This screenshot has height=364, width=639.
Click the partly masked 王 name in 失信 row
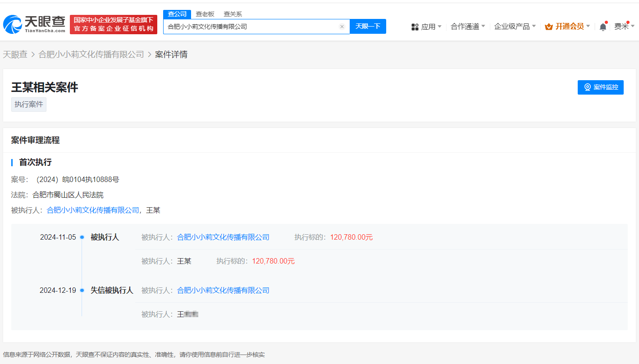pos(188,314)
